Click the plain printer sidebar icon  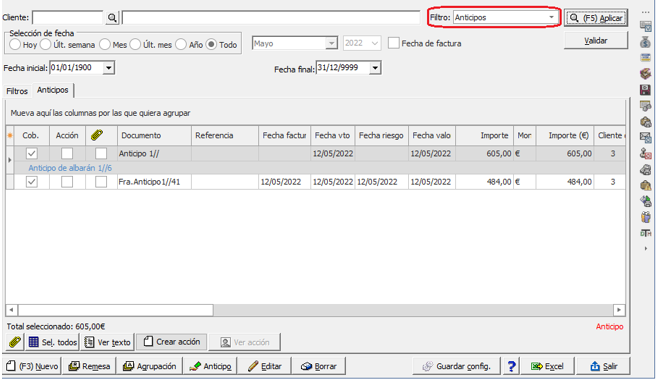(645, 169)
